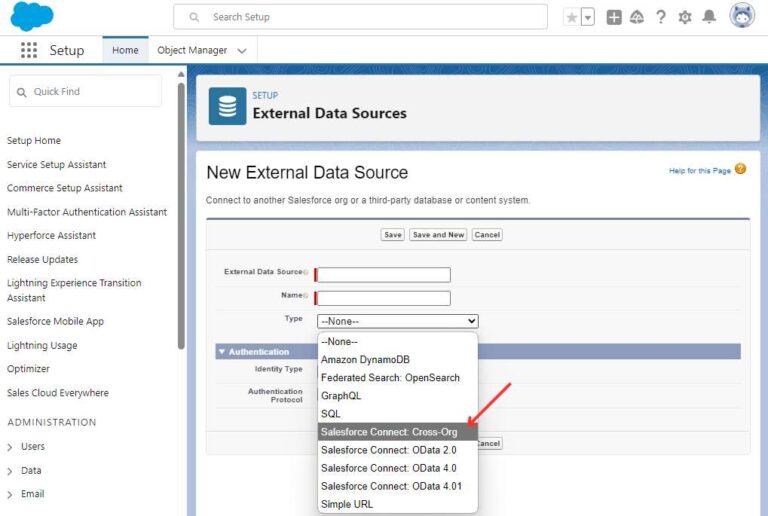Open Sales Cloud Everywhere link
This screenshot has height=516, width=768.
tap(58, 393)
